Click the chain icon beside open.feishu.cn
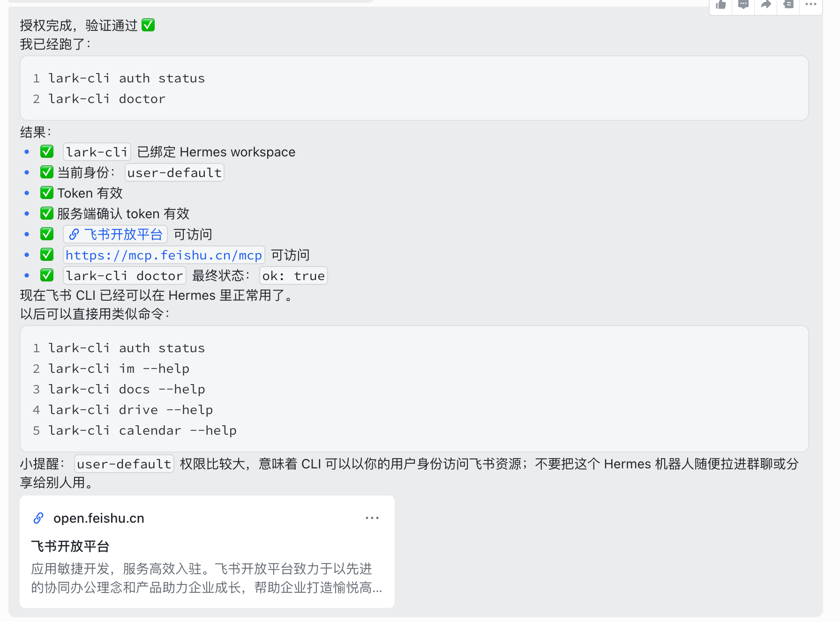This screenshot has width=840, height=622. tap(38, 518)
